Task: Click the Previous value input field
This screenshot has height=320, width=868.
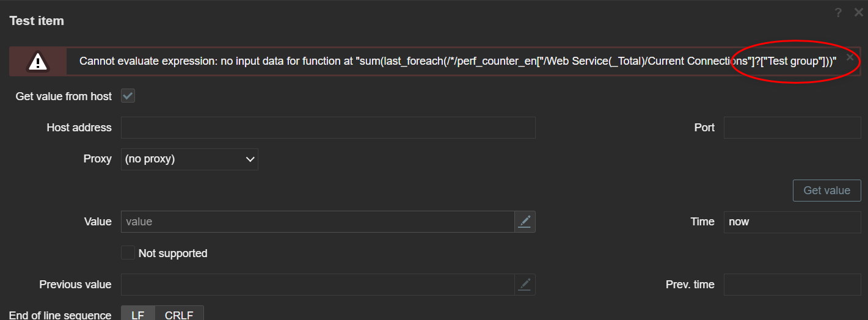Action: pos(318,285)
